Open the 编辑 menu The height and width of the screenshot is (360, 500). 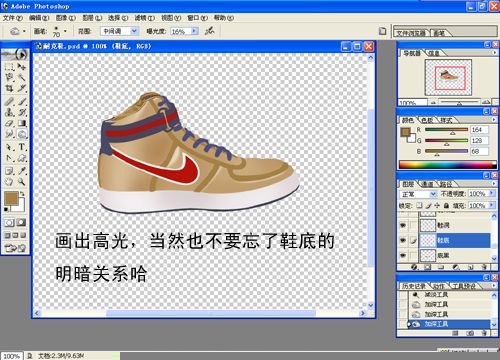(x=39, y=18)
